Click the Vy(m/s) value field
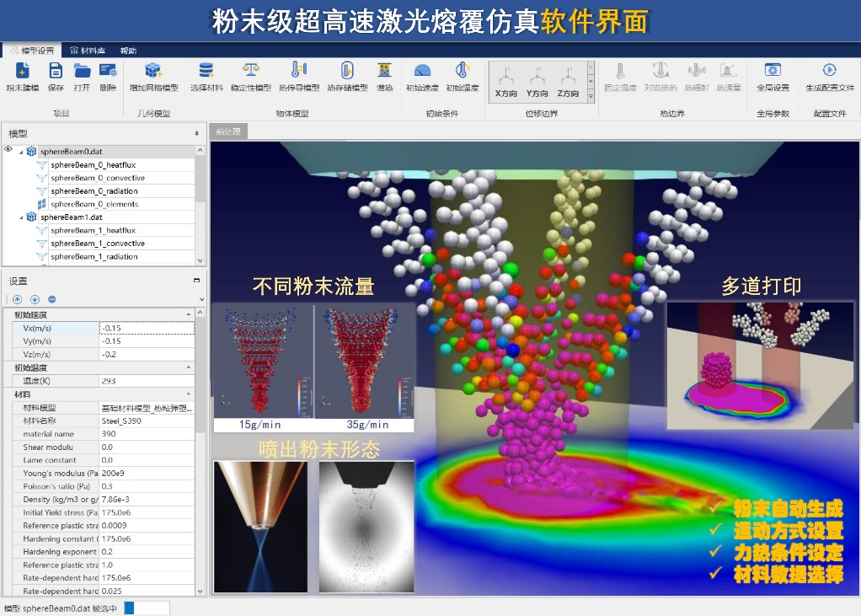Image resolution: width=861 pixels, height=616 pixels. coord(147,341)
